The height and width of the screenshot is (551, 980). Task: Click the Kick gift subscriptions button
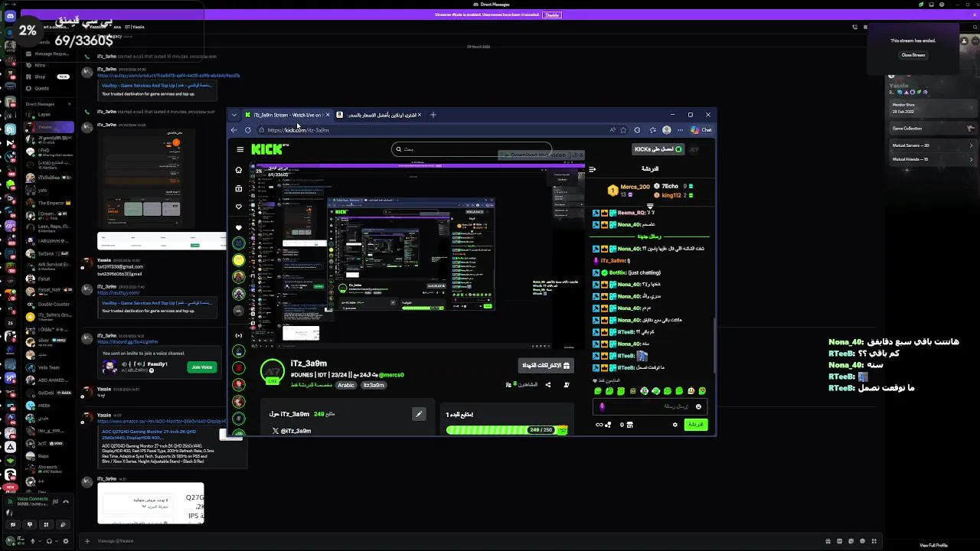click(547, 365)
